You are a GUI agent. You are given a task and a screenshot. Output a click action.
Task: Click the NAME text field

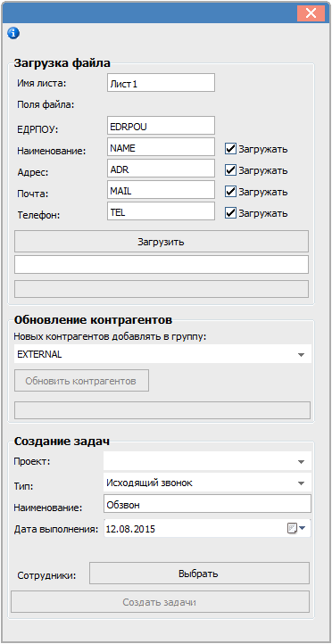(161, 146)
